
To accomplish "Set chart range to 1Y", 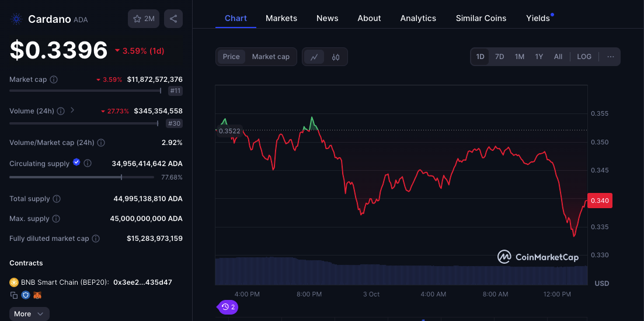I will (539, 57).
